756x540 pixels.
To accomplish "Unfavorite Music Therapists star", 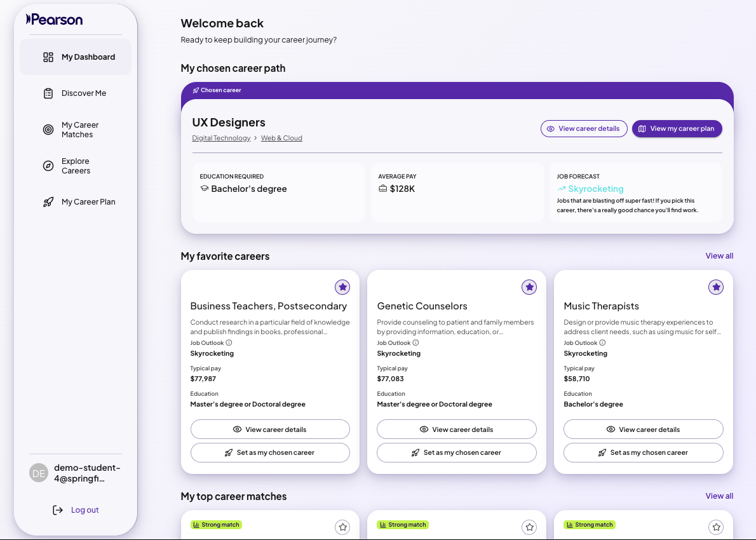I will coord(716,287).
